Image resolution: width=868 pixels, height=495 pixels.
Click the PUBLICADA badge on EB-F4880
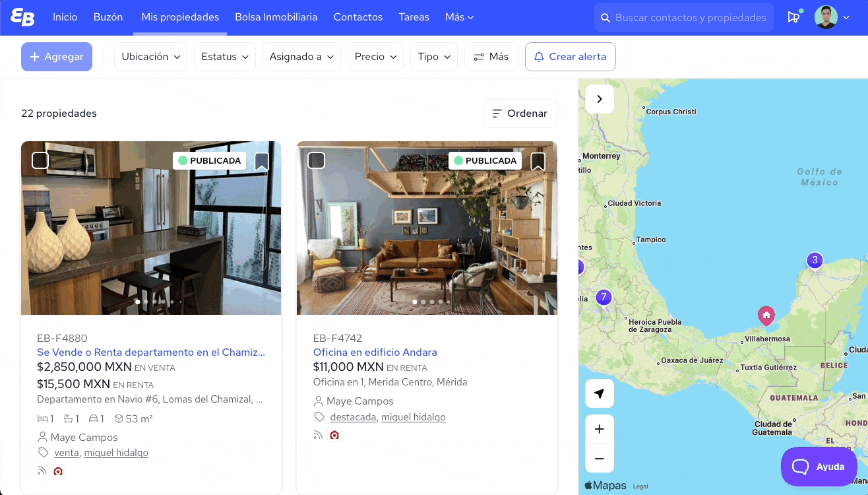[209, 160]
